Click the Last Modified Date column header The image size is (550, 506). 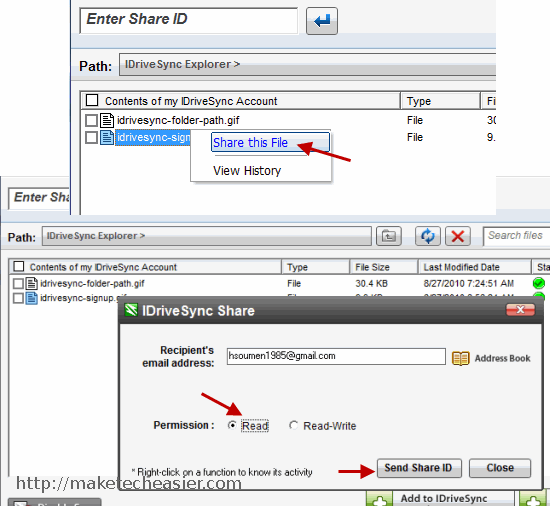(x=475, y=267)
